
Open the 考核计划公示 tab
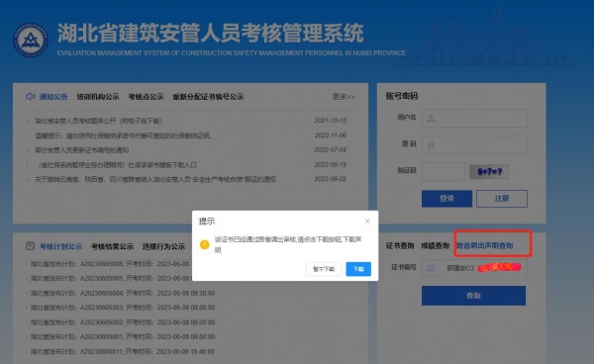[x=60, y=246]
